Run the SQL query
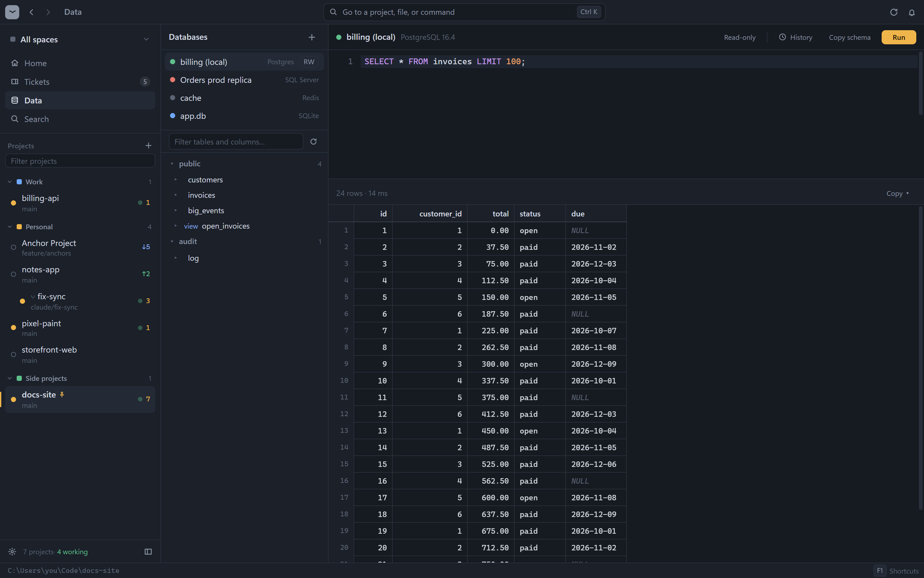924x578 pixels. click(x=898, y=37)
